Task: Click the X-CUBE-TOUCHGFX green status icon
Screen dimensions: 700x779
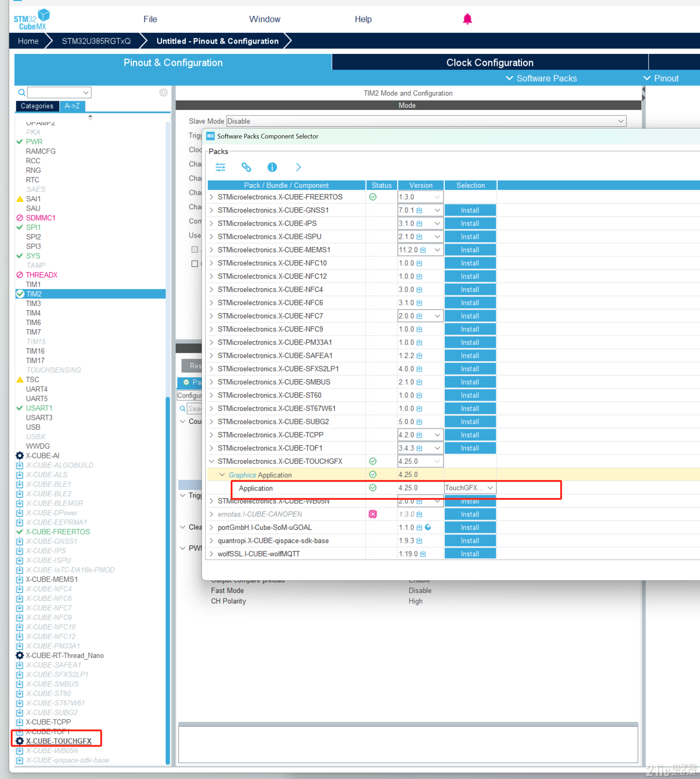Action: tap(373, 461)
